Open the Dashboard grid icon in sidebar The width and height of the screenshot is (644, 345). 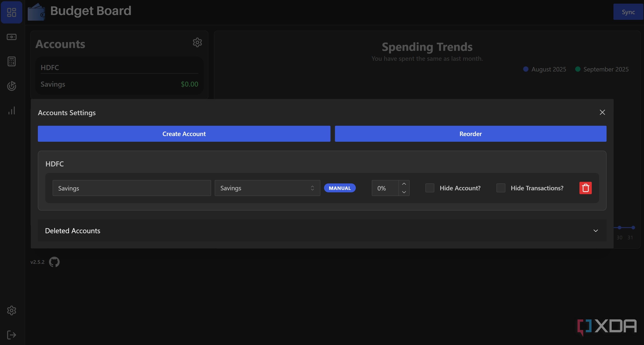(x=12, y=12)
